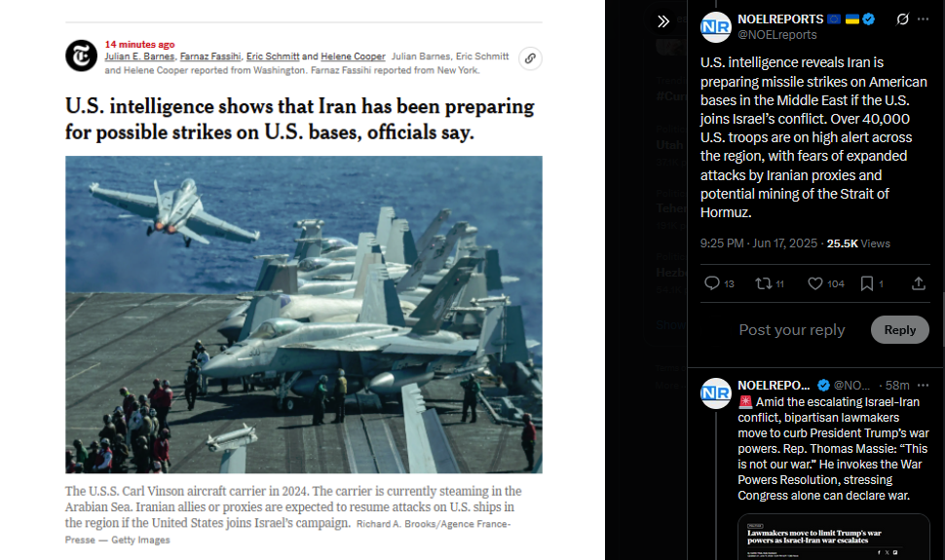
Task: Collapse the panel with double-chevron icon
Action: pyautogui.click(x=663, y=21)
